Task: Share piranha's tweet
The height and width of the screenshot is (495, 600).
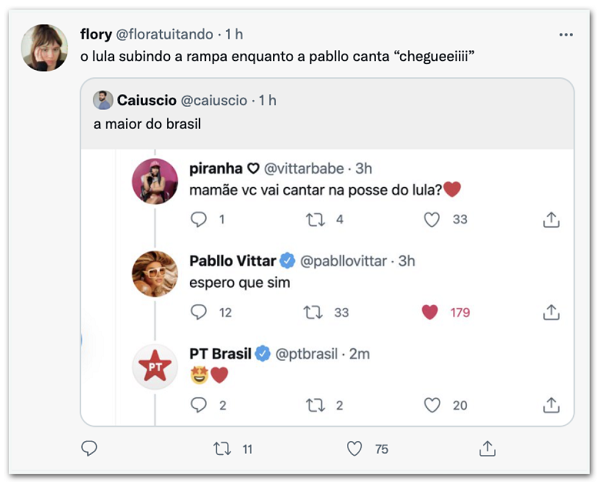Action: coord(550,220)
